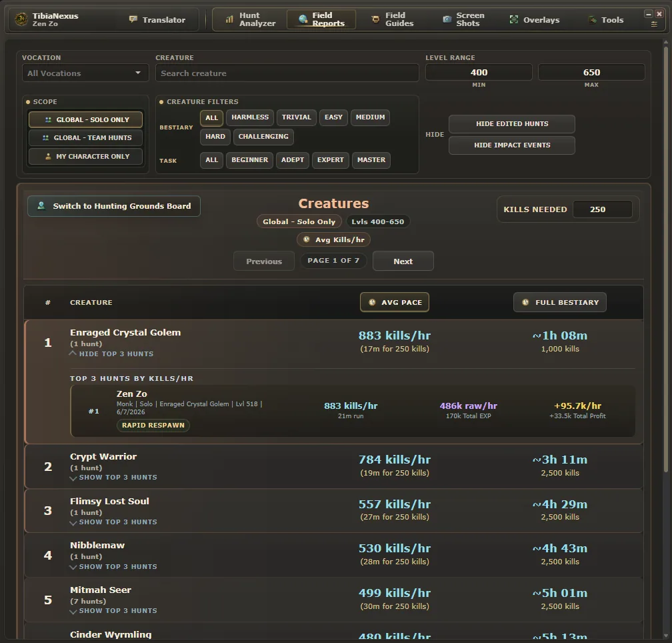Click the Translator speech bubble icon
672x643 pixels.
point(133,19)
